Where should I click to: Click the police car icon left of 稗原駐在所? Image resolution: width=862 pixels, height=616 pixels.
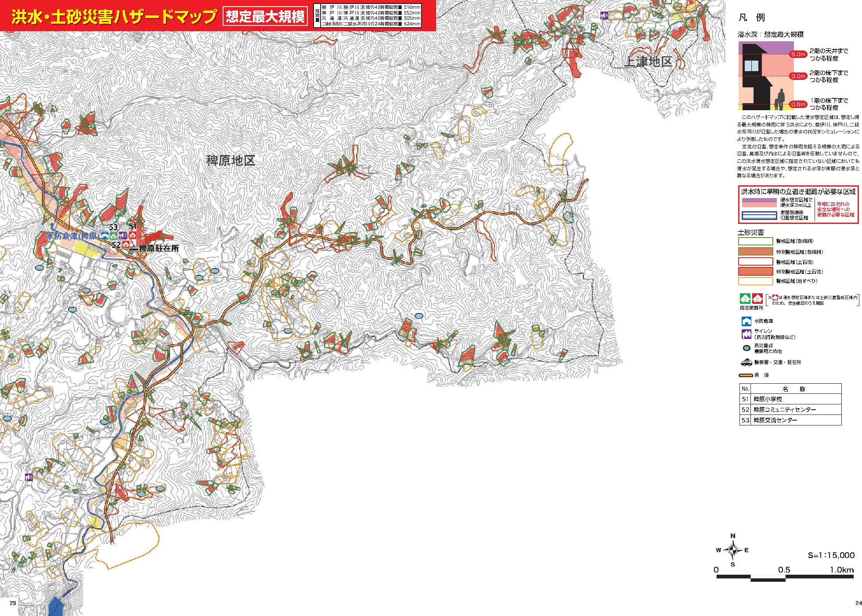coord(133,248)
